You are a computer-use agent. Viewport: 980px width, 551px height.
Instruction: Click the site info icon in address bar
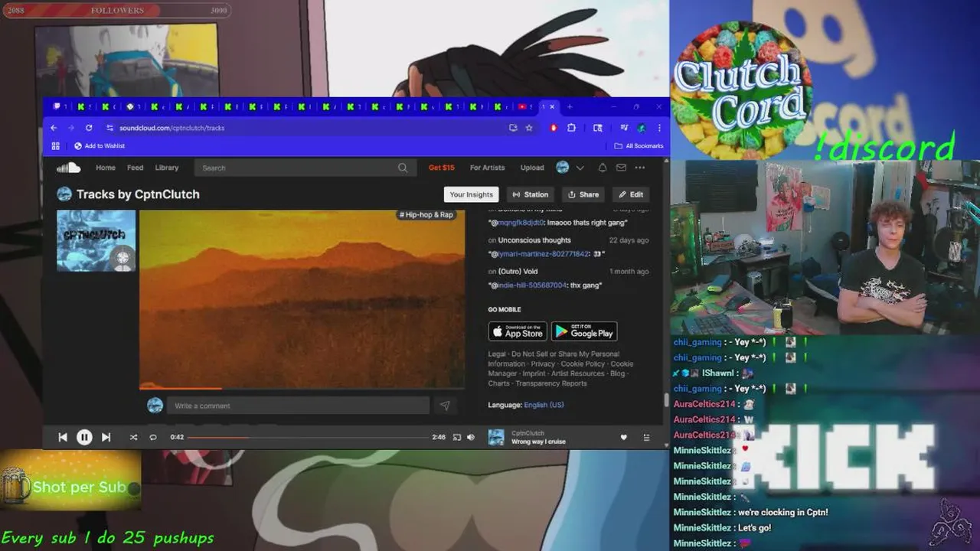point(110,128)
